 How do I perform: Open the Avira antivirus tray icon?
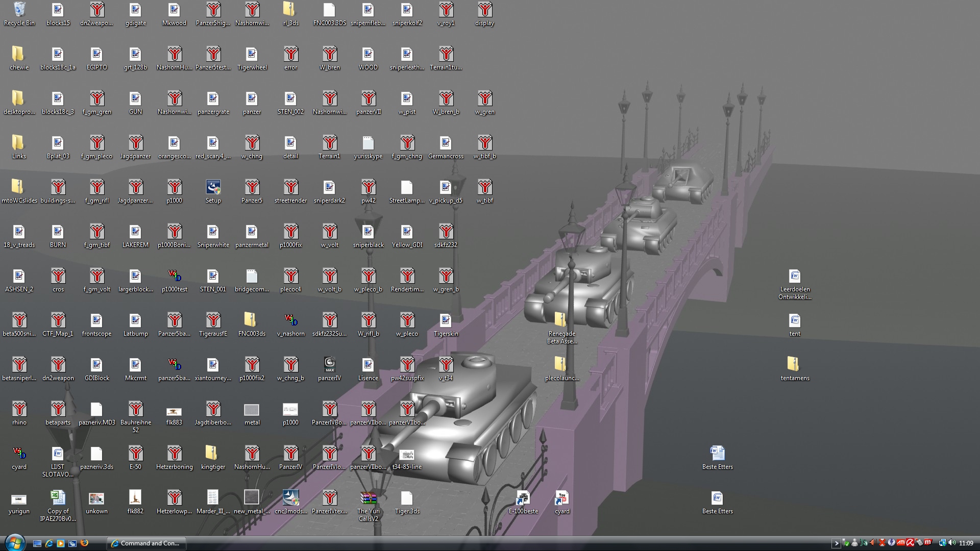(x=910, y=543)
